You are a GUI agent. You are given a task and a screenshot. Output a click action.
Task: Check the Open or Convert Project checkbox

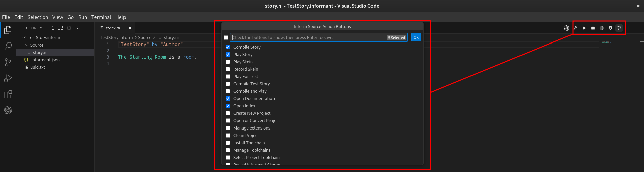click(228, 121)
